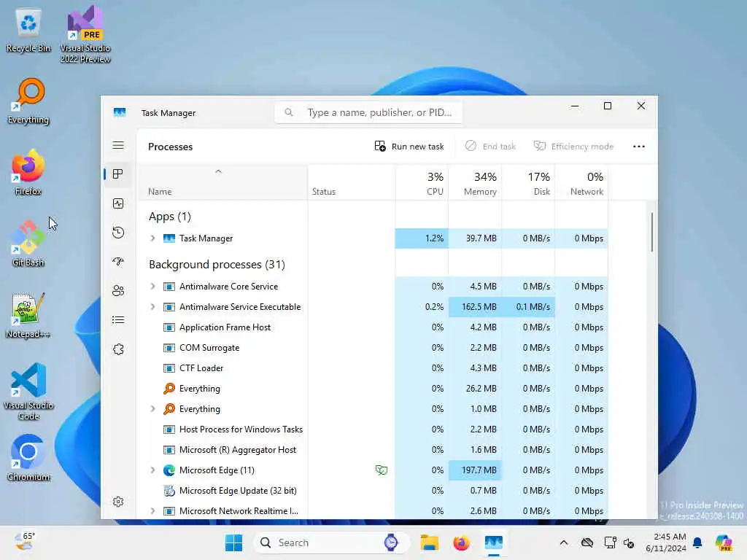Sort processes by Name column

click(x=222, y=183)
